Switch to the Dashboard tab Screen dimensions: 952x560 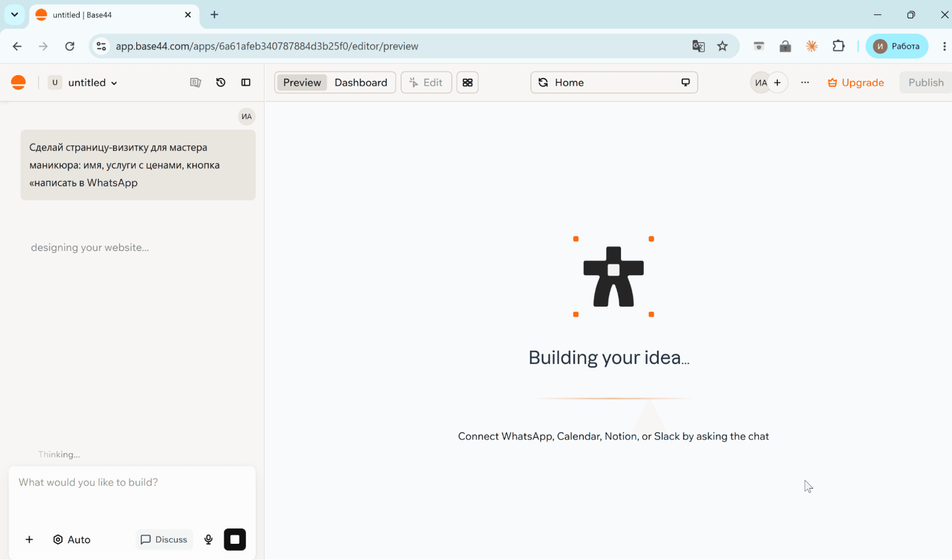(x=361, y=82)
